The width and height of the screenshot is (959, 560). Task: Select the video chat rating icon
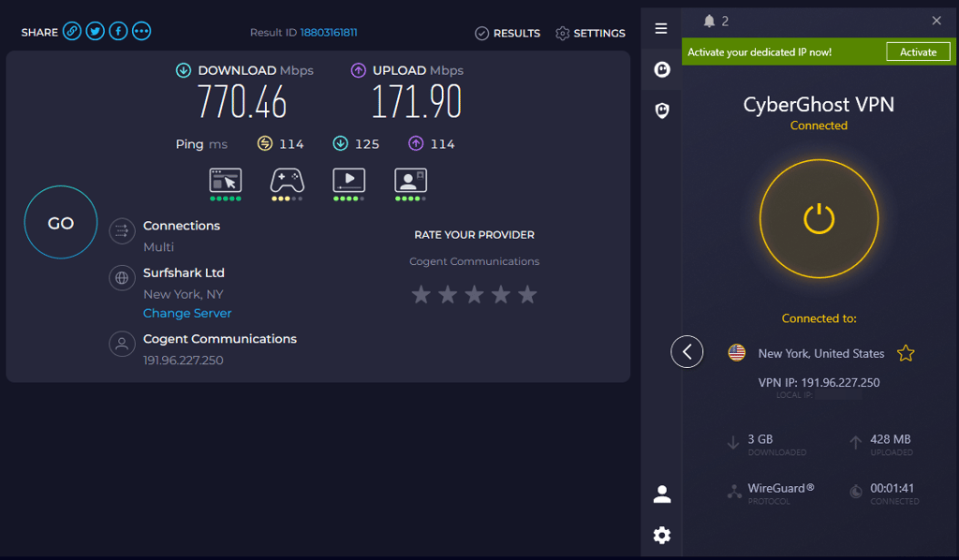(x=410, y=184)
